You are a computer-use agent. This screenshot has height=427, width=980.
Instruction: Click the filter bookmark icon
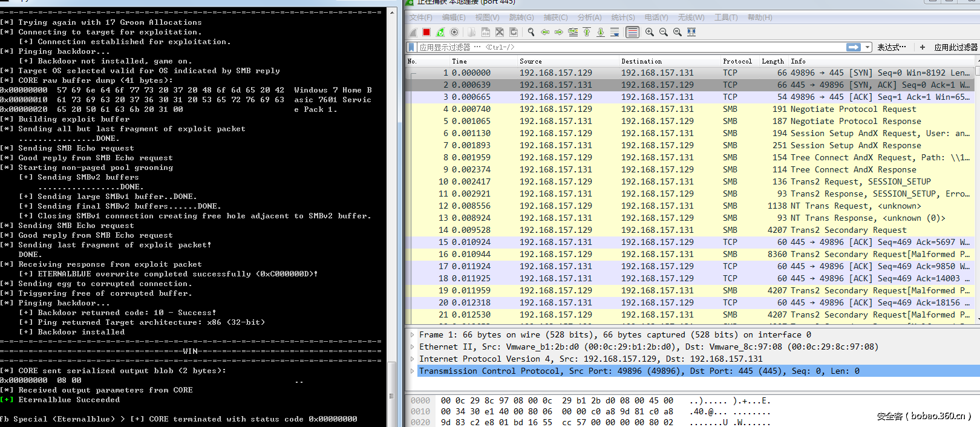(412, 47)
